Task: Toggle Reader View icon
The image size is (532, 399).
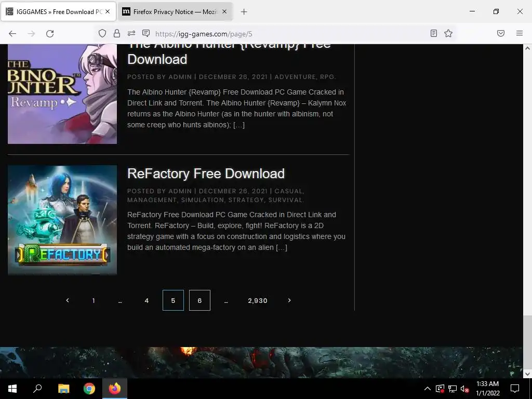Action: point(434,33)
